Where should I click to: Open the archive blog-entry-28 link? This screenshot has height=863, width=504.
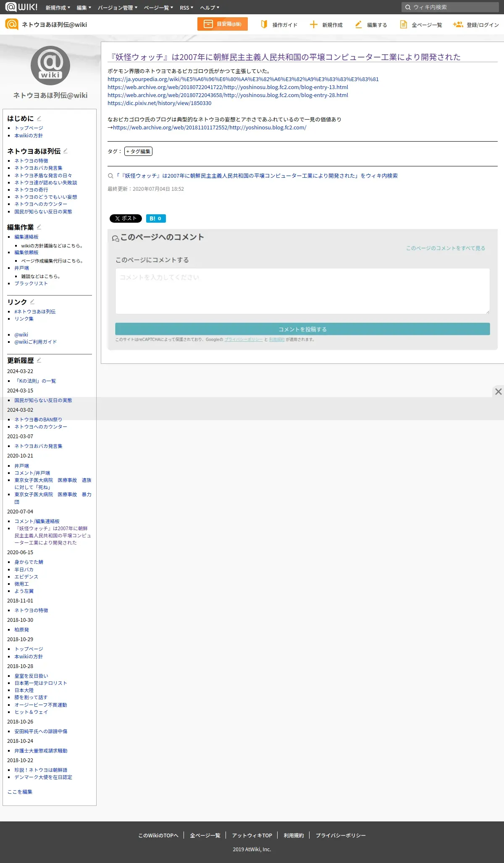click(228, 95)
